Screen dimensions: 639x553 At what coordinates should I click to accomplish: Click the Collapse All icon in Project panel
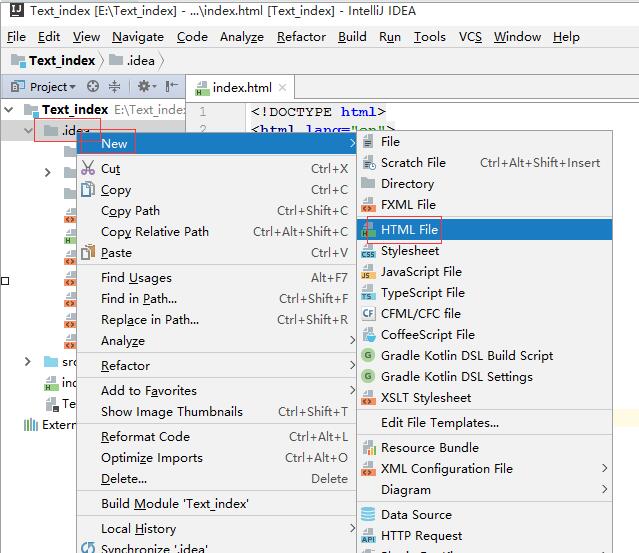click(x=115, y=86)
